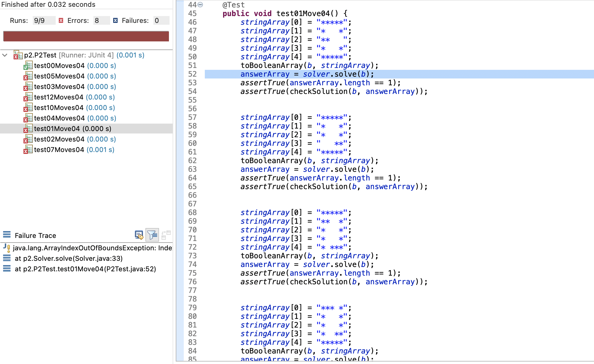Collapse the p2.P2Test tree node
The width and height of the screenshot is (594, 364).
5,55
